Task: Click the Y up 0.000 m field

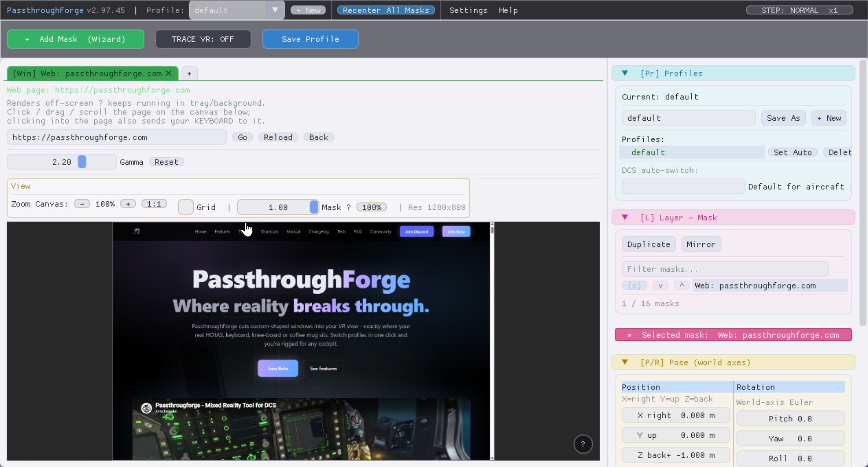Action: 676,435
